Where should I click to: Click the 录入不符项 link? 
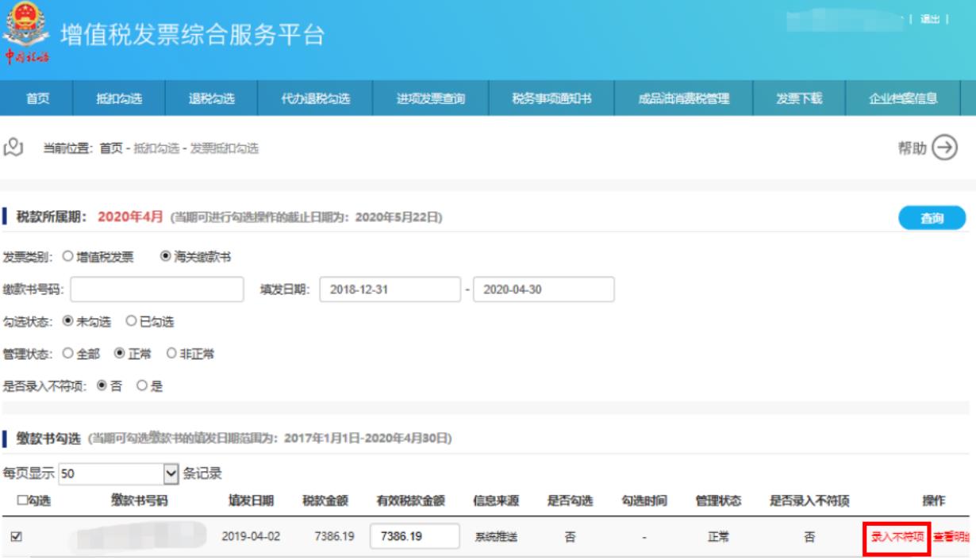897,537
